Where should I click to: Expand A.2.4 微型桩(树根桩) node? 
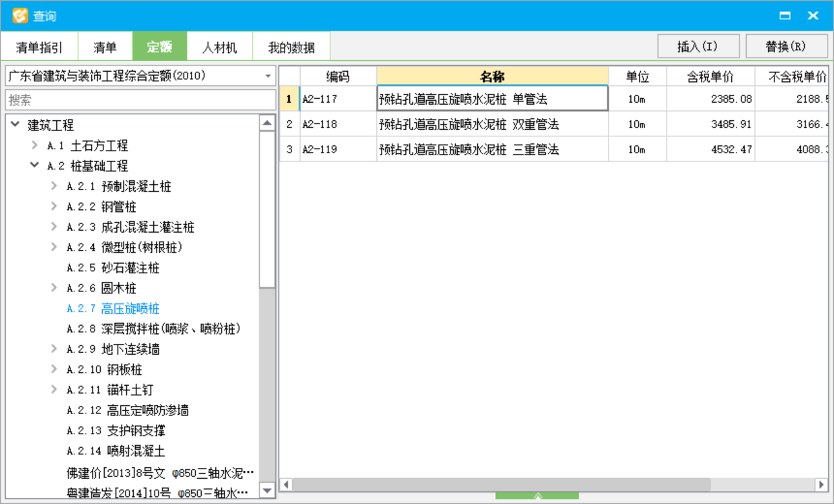54,247
